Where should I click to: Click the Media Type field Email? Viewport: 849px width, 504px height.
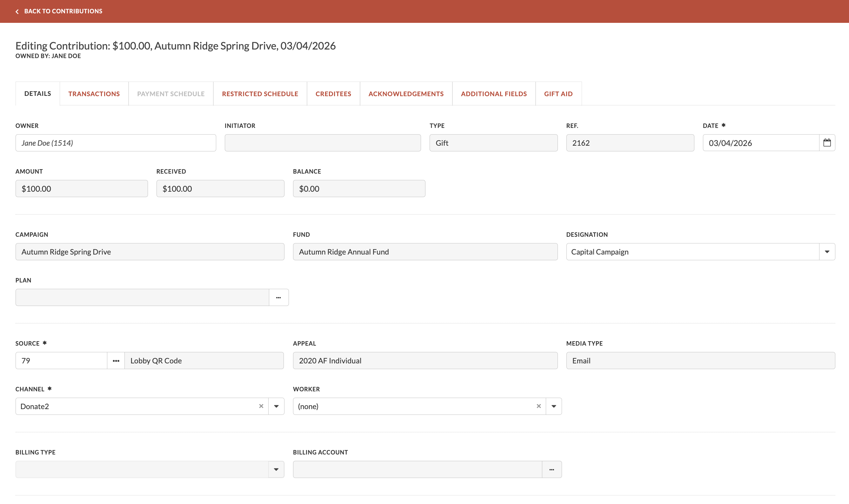(x=700, y=361)
